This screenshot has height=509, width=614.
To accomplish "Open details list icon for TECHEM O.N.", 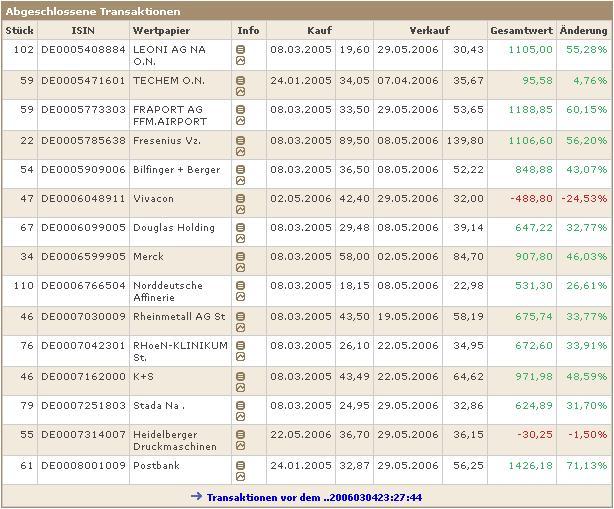I will click(240, 80).
